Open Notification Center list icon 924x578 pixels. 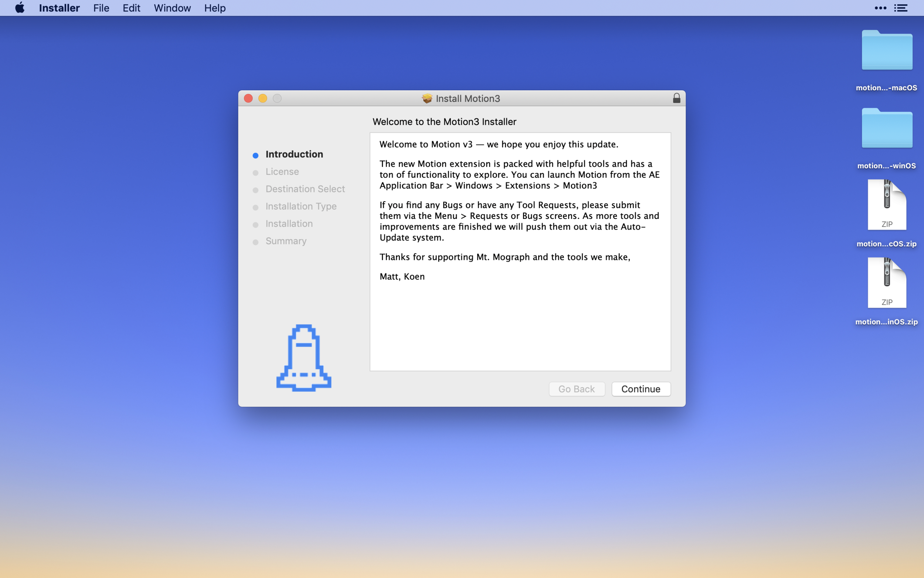click(x=901, y=8)
